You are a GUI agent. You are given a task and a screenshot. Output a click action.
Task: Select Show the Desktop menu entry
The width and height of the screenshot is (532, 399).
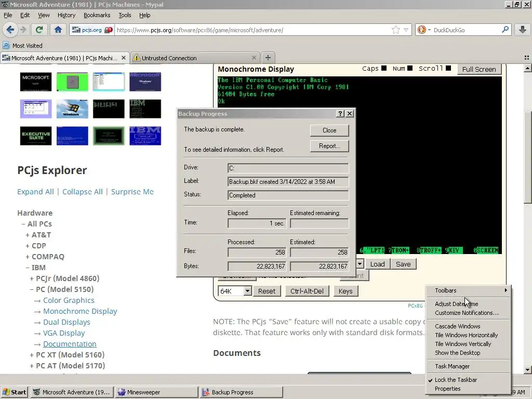[457, 353]
